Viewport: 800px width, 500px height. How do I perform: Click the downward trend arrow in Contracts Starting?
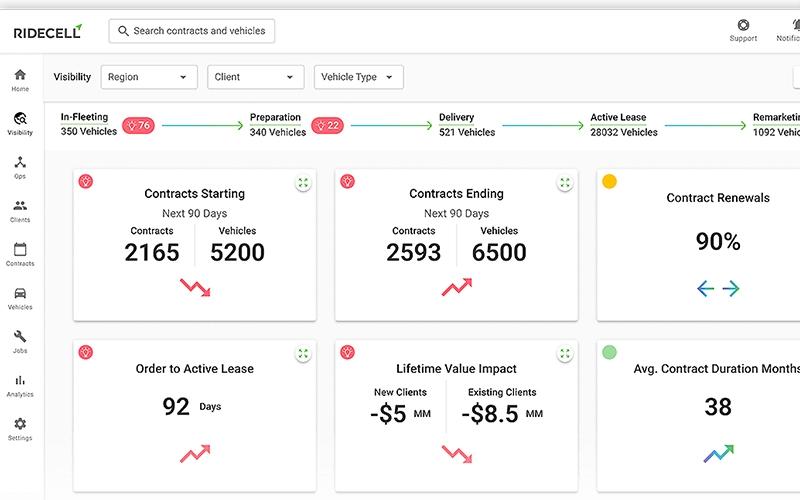coord(195,287)
